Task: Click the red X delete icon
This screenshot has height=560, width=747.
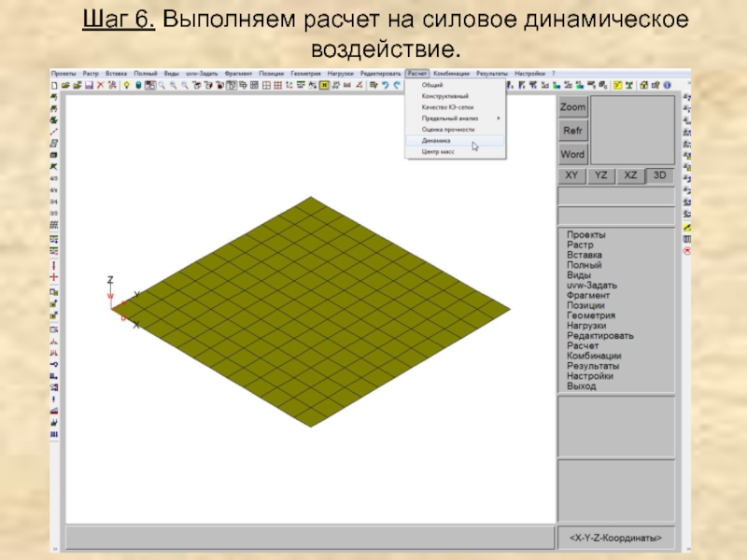Action: (100, 85)
